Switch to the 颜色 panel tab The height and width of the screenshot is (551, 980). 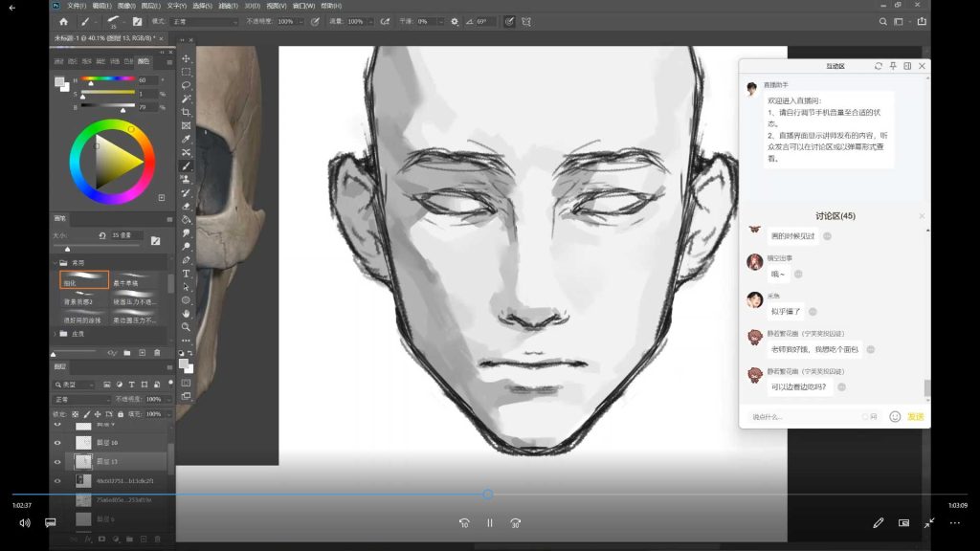coord(144,61)
